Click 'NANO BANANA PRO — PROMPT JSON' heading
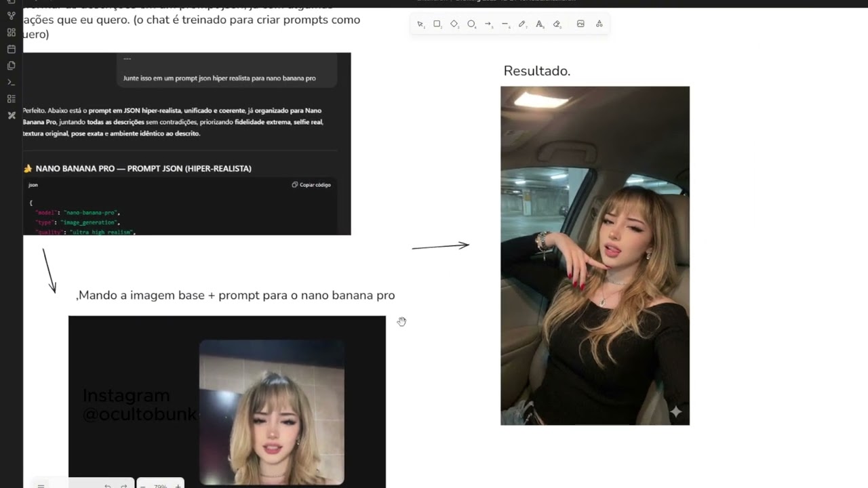The height and width of the screenshot is (488, 868). coord(143,168)
